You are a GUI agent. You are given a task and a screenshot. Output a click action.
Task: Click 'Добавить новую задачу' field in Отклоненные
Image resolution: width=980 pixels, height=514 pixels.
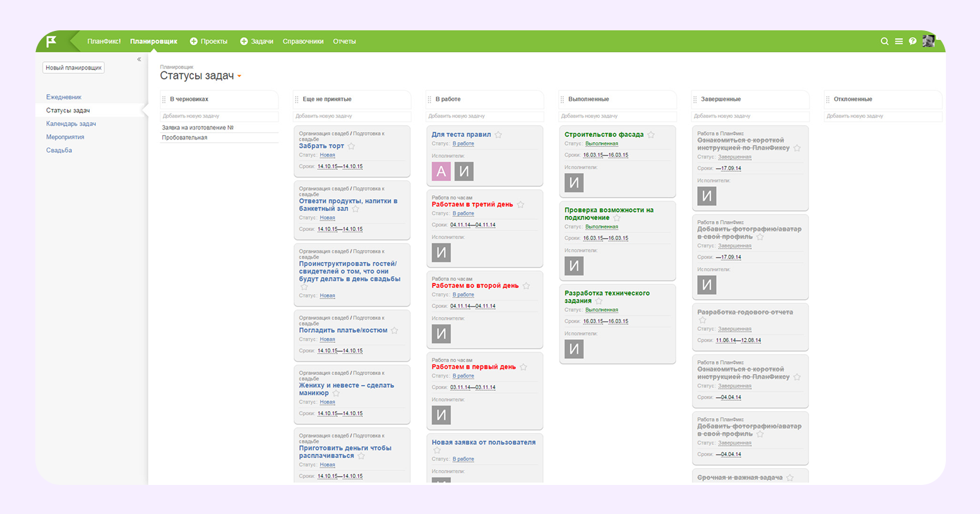point(882,116)
